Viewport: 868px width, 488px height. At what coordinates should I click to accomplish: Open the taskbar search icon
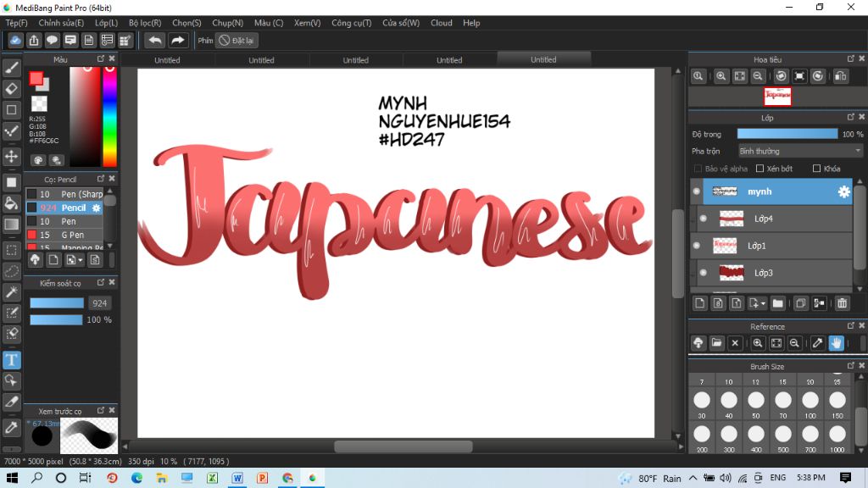click(36, 478)
